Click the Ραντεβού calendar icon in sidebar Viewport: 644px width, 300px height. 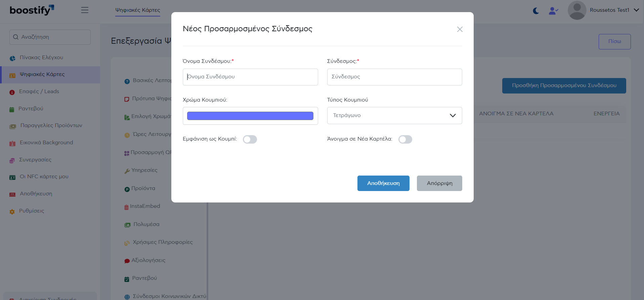[12, 109]
